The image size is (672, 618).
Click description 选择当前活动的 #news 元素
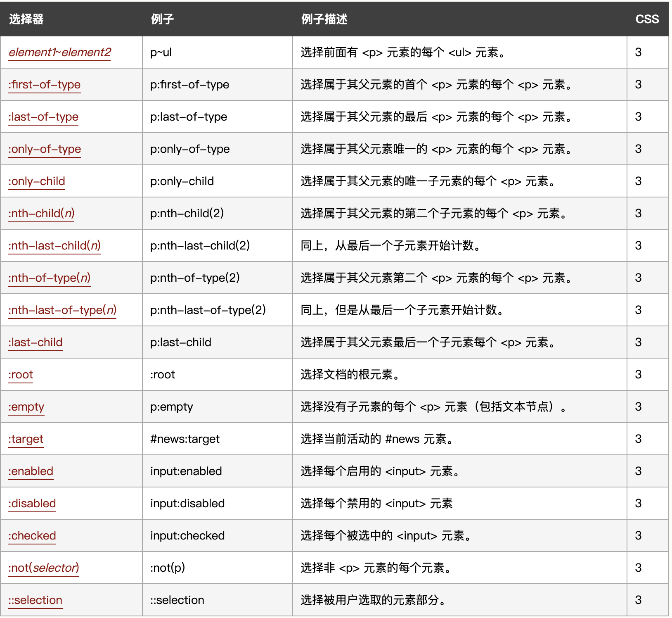pyautogui.click(x=378, y=439)
